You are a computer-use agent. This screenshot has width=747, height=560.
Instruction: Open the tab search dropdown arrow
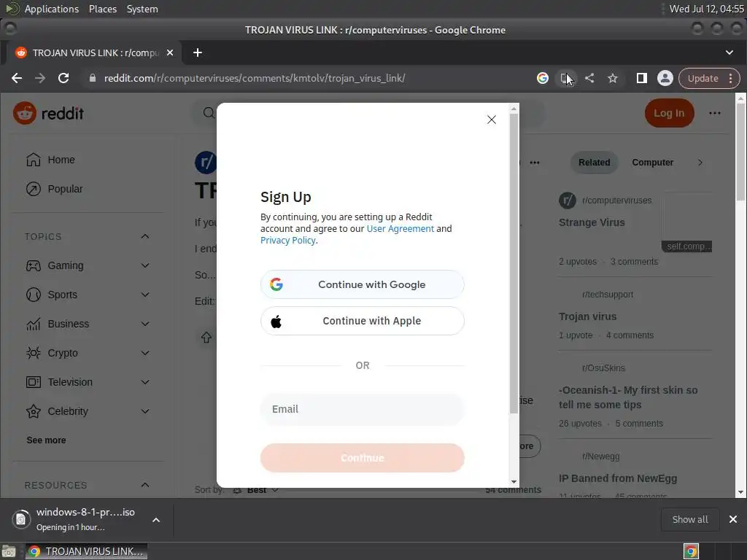tap(729, 52)
